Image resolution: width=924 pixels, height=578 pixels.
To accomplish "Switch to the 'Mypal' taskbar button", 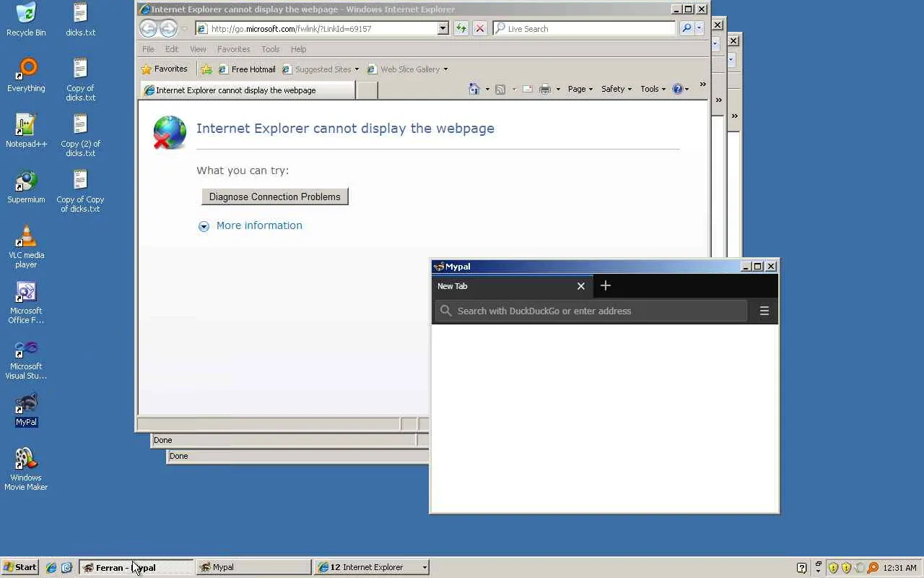I will (x=253, y=567).
